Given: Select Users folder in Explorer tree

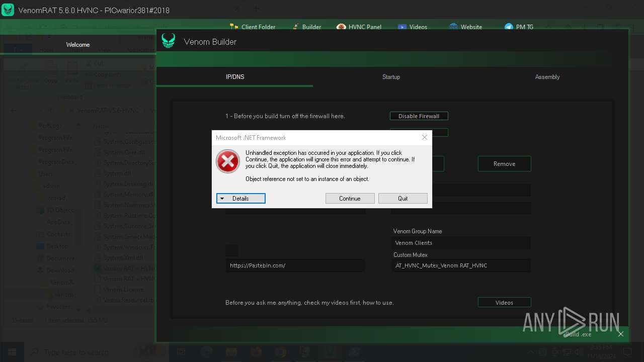Looking at the screenshot, I should click(46, 174).
